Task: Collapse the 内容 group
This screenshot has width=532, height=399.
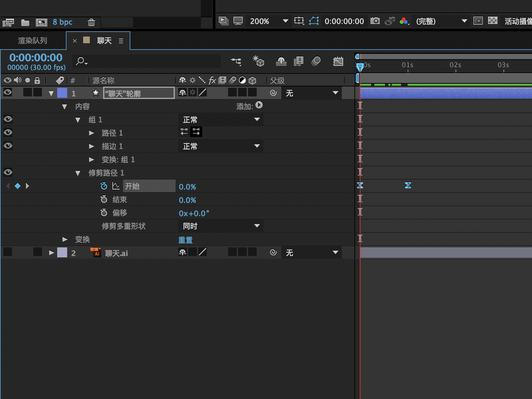Action: 65,107
